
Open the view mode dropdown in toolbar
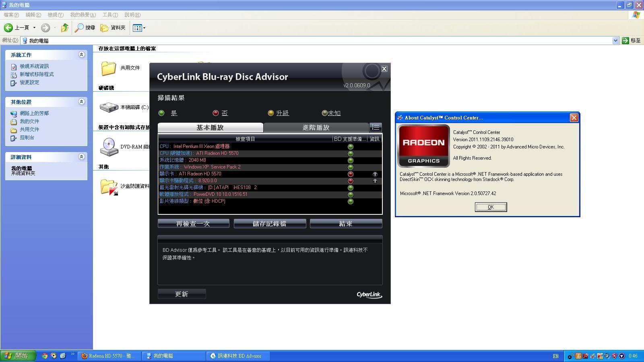[139, 28]
